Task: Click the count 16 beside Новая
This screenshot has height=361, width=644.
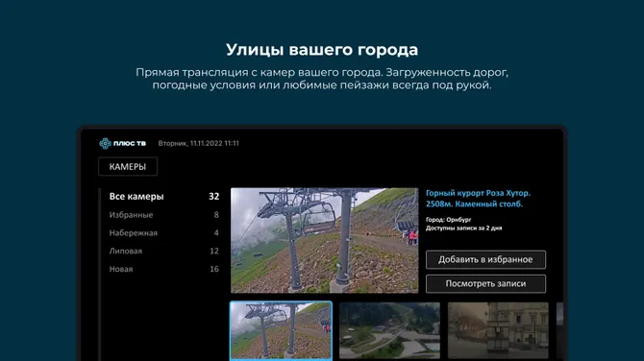Action: coord(214,269)
